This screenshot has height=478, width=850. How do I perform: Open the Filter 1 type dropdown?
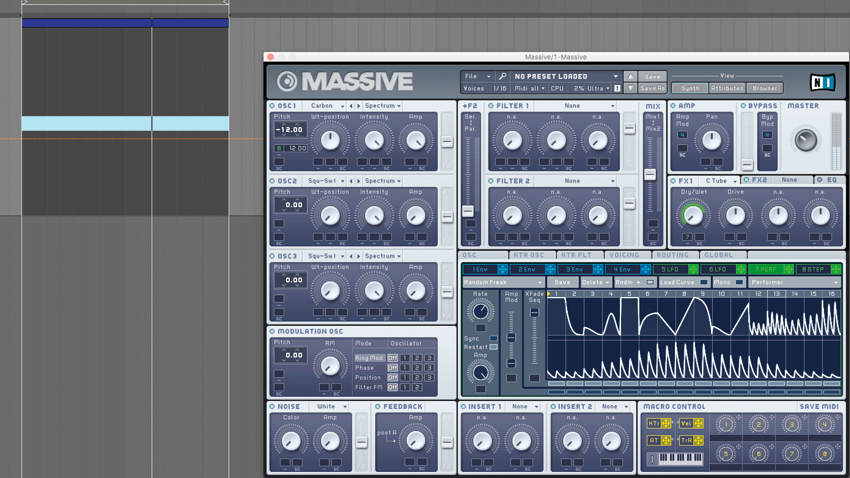(576, 106)
